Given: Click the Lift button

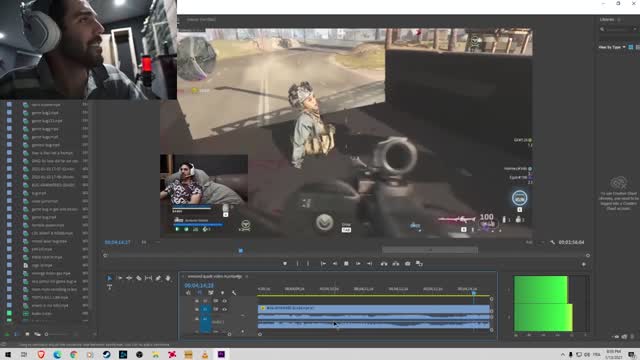Looking at the screenshot, I should [384, 264].
